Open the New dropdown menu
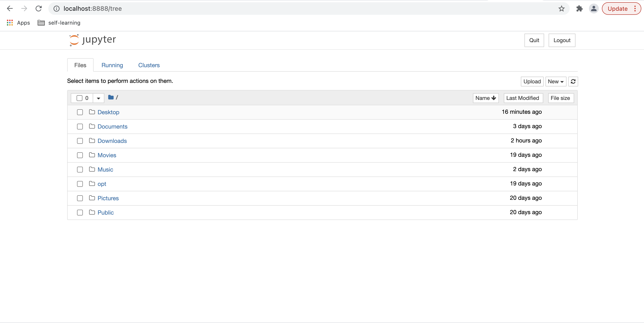Image resolution: width=644 pixels, height=323 pixels. tap(556, 82)
